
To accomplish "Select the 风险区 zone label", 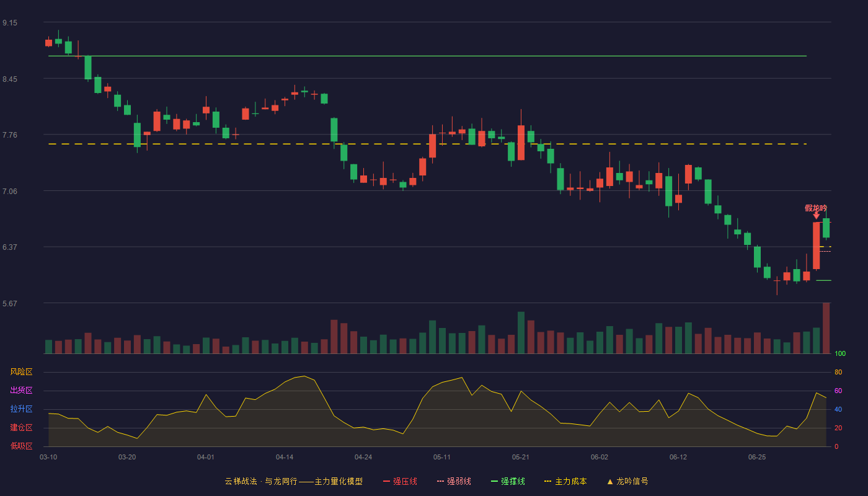I will pos(21,372).
